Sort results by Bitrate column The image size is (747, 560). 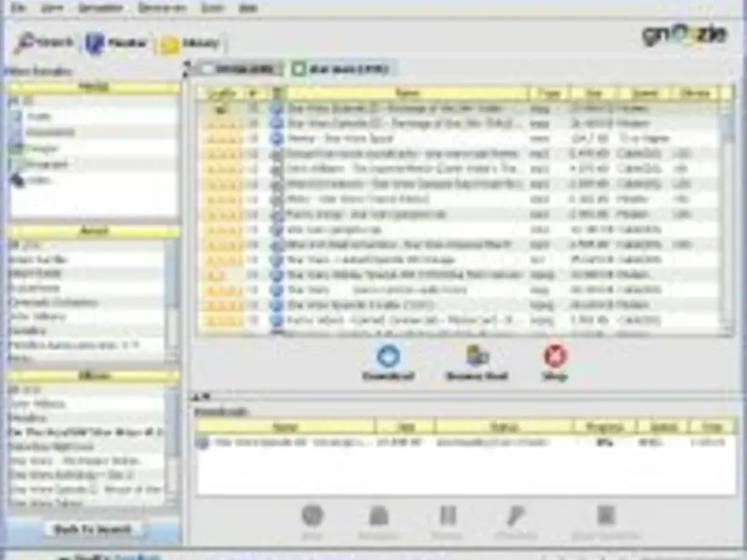point(697,92)
